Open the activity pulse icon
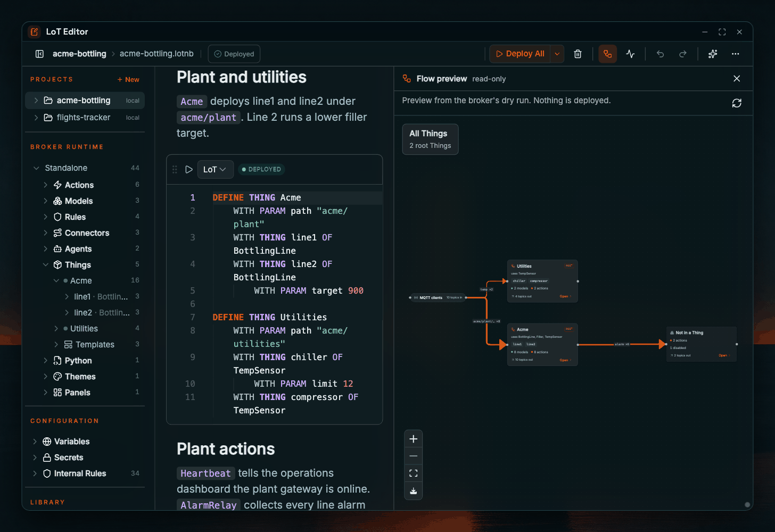775x532 pixels. [x=630, y=54]
